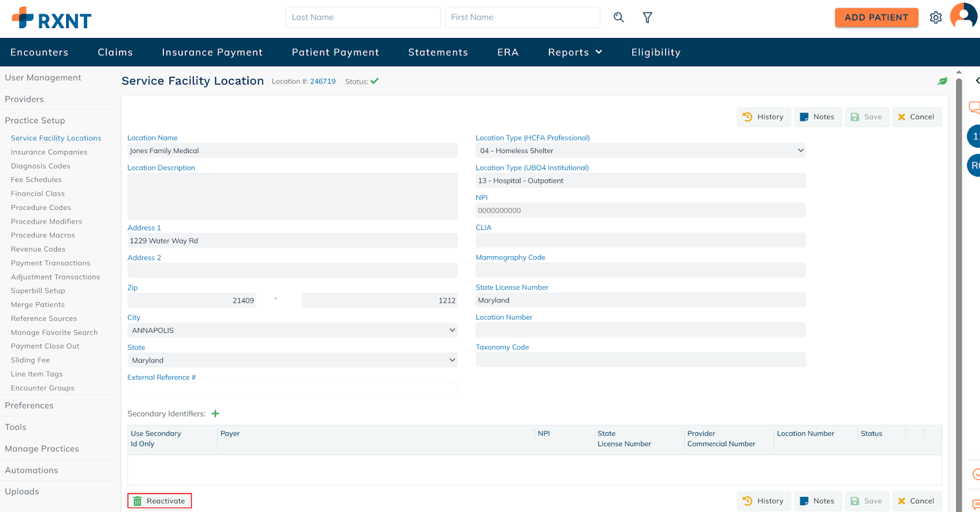Image resolution: width=980 pixels, height=512 pixels.
Task: Click the user profile avatar
Action: tap(963, 16)
